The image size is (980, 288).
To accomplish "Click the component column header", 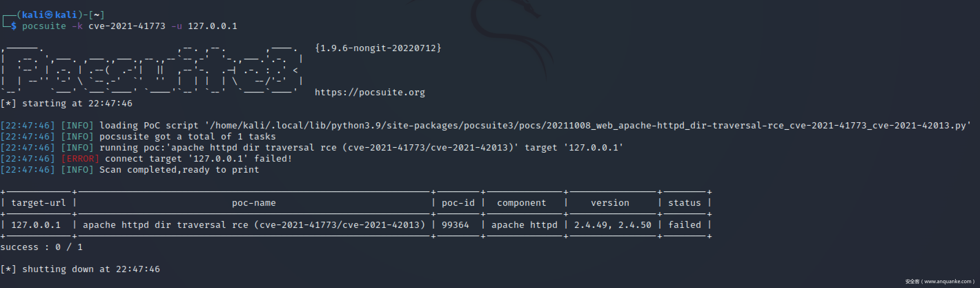I will (x=521, y=203).
